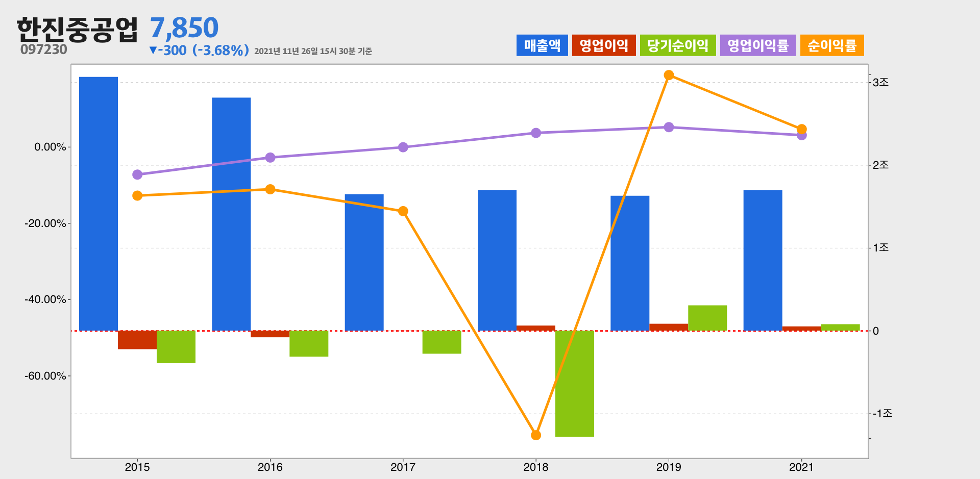Click the 2019 orange net margin peak point
This screenshot has height=479, width=980.
coord(669,75)
